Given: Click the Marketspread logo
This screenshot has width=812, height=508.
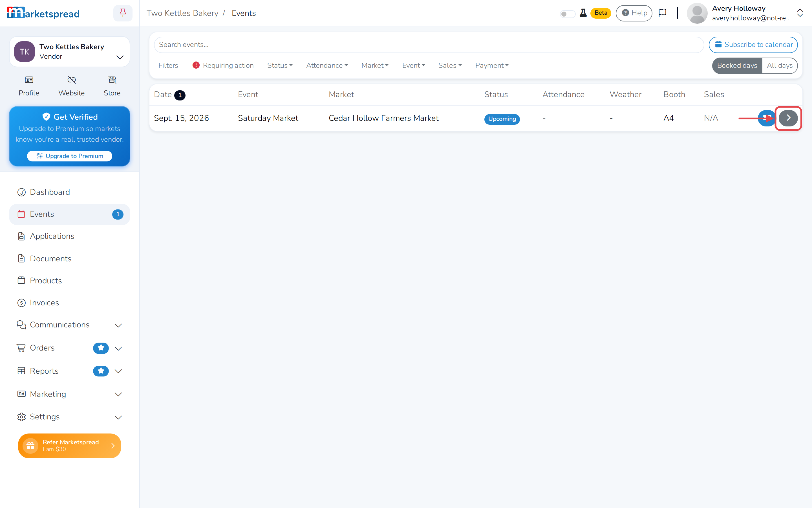Looking at the screenshot, I should pyautogui.click(x=43, y=13).
